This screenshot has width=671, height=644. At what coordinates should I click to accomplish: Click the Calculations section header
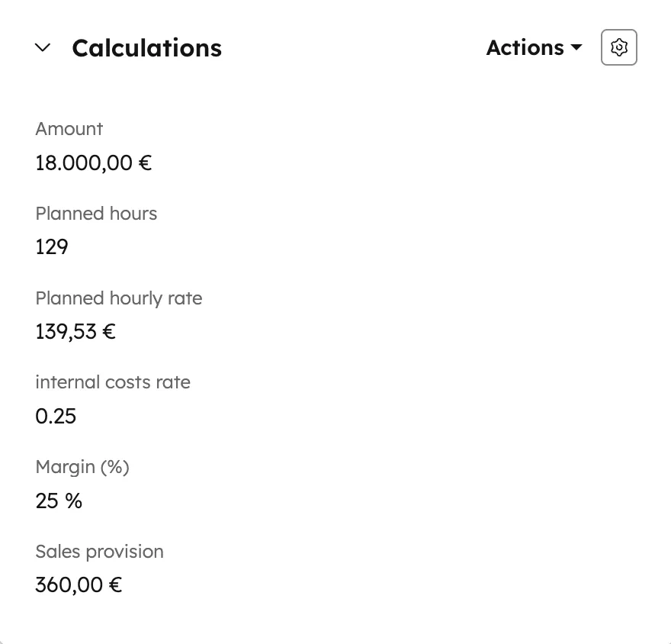coord(146,47)
